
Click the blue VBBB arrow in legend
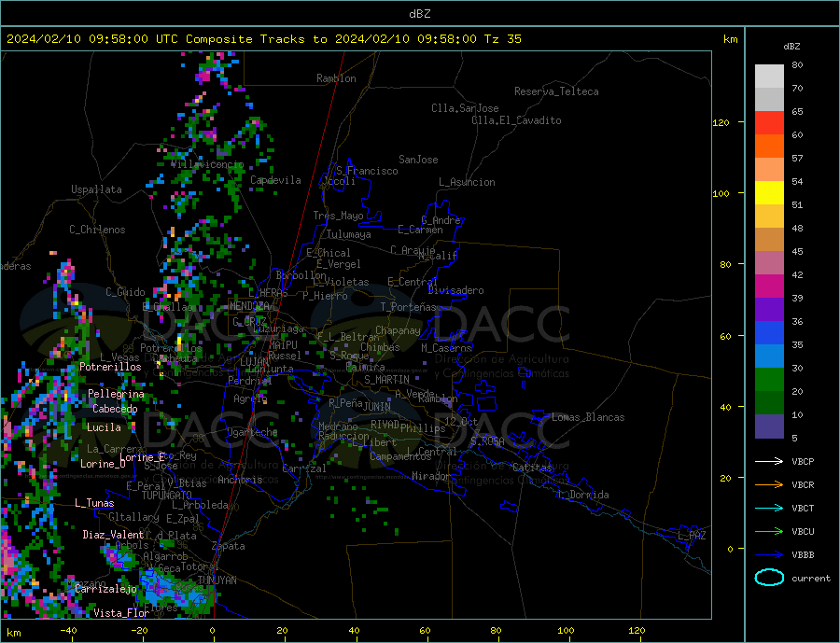click(x=769, y=555)
